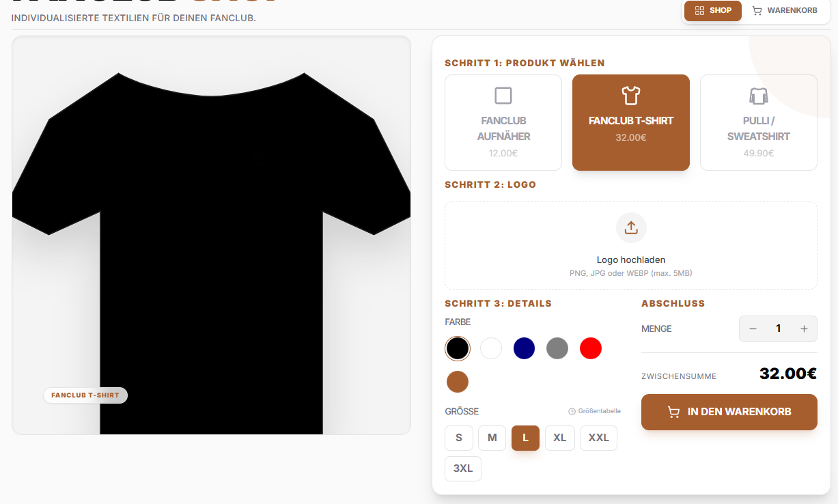838x504 pixels.
Task: Click the t-shirt icon in Fanclub T-Shirt card
Action: [x=631, y=96]
